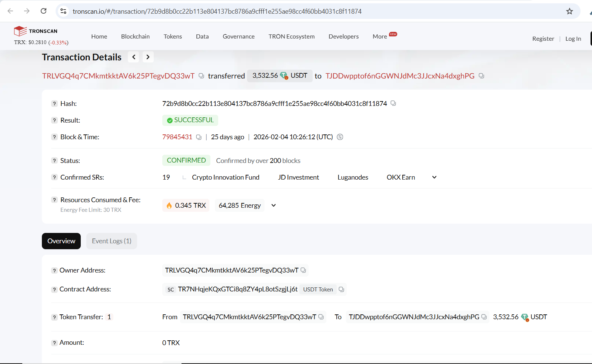Open the Developers menu
This screenshot has height=364, width=592.
point(343,36)
